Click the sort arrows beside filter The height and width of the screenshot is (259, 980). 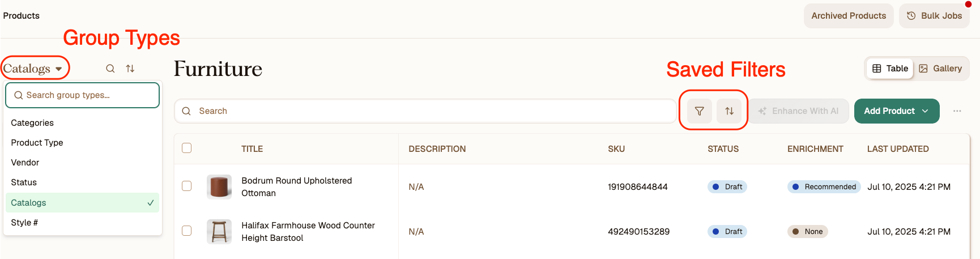point(729,111)
